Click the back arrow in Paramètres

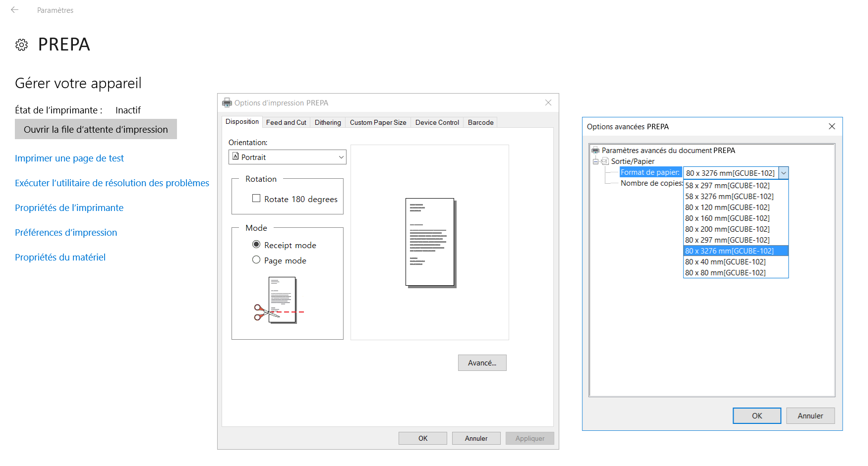click(15, 10)
